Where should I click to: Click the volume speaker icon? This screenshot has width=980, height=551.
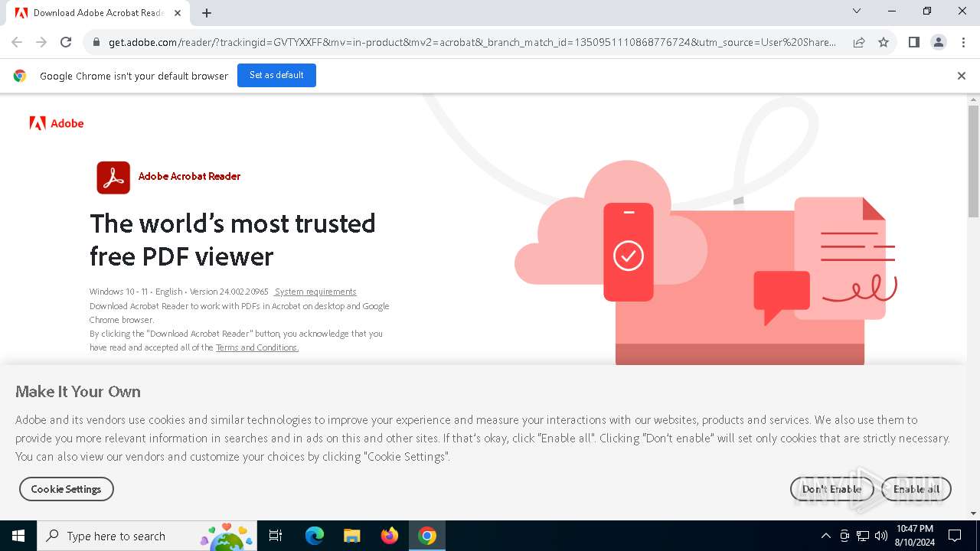(x=880, y=536)
